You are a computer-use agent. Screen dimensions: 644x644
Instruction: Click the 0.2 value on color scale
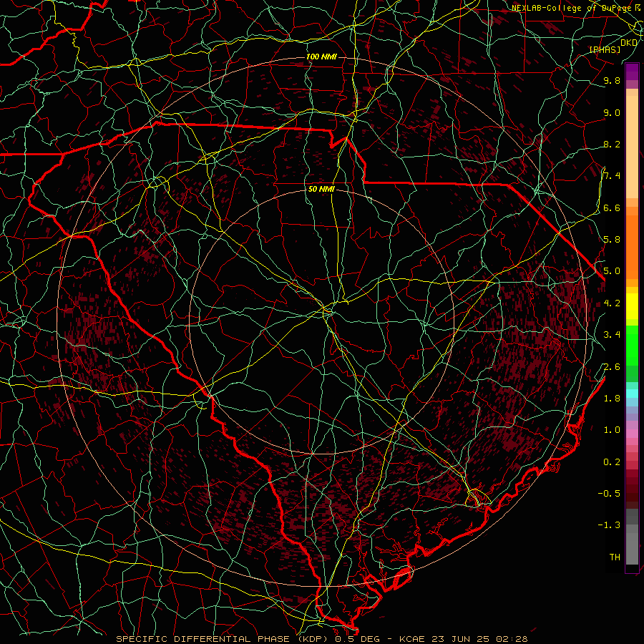(612, 462)
